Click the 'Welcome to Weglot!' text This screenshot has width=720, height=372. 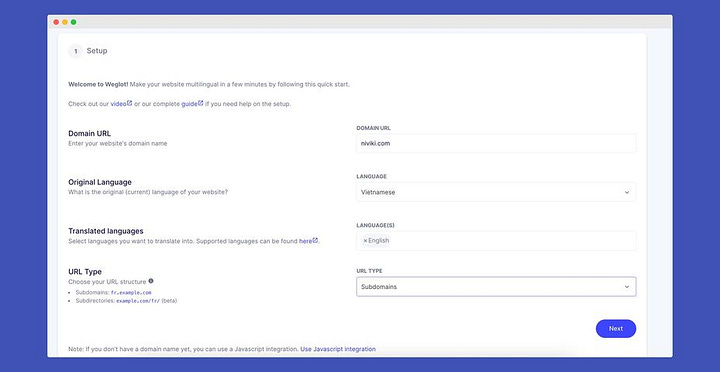pos(98,85)
